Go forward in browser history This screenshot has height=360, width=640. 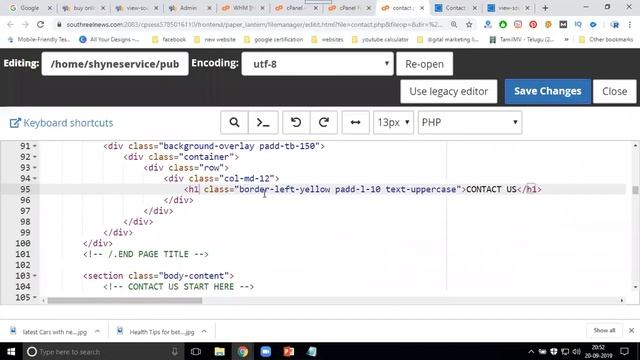[25, 24]
